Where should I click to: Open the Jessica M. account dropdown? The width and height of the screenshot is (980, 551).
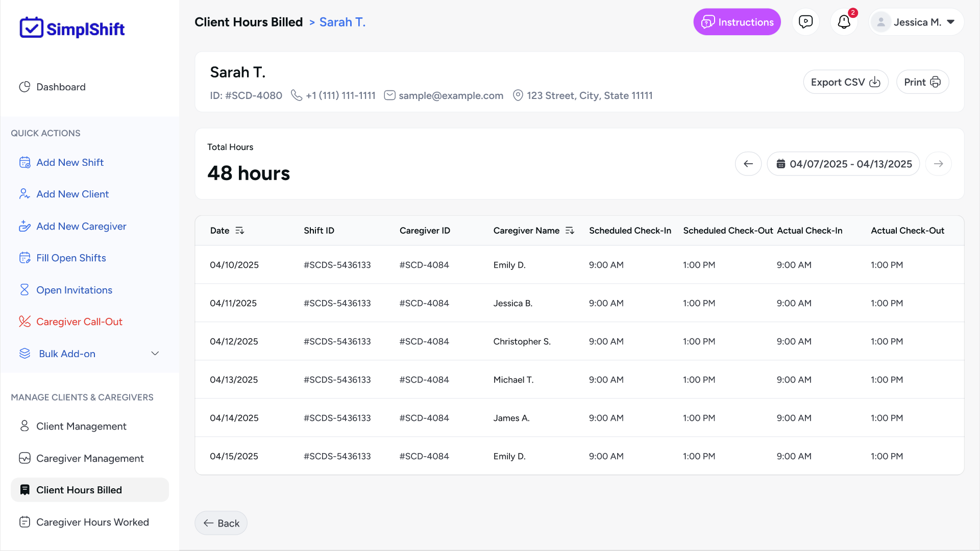(916, 22)
